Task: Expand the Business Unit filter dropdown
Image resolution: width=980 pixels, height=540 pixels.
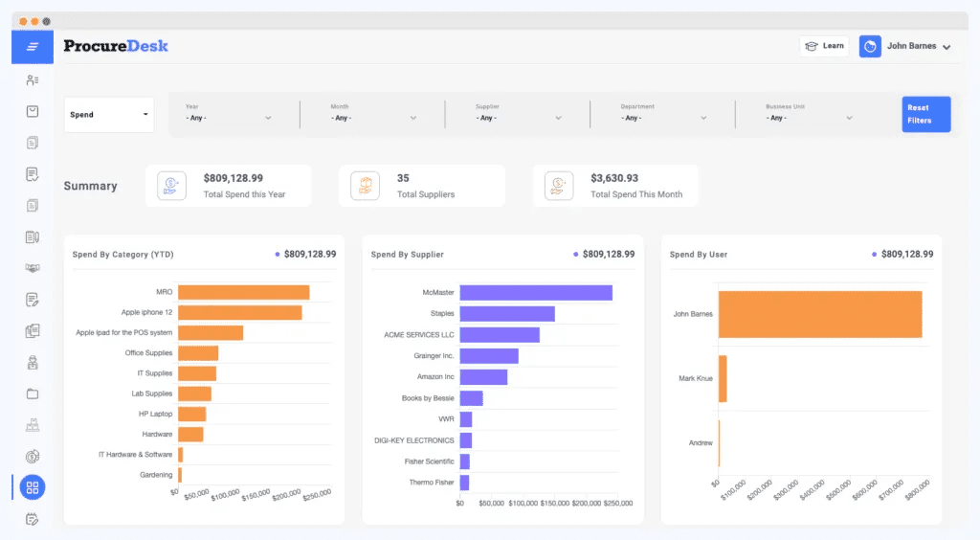Action: point(809,118)
